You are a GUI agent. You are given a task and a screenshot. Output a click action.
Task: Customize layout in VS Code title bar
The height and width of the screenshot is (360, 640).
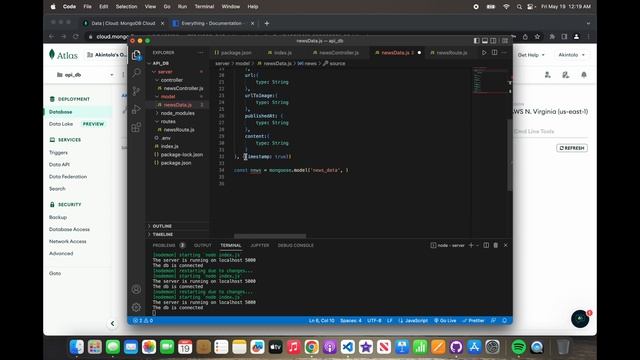tap(505, 41)
